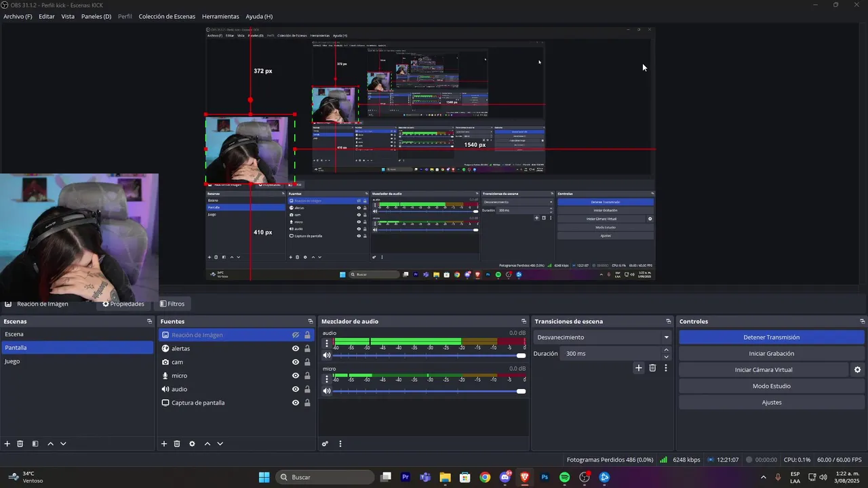868x488 pixels.
Task: Add a scene transition with plus
Action: pyautogui.click(x=638, y=368)
